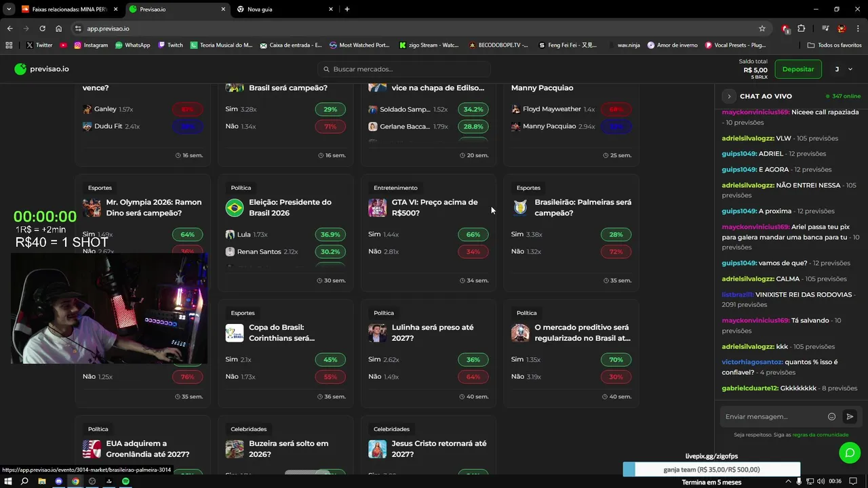Open the Teoria Musical bookmark
This screenshot has width=868, height=488.
[221, 45]
